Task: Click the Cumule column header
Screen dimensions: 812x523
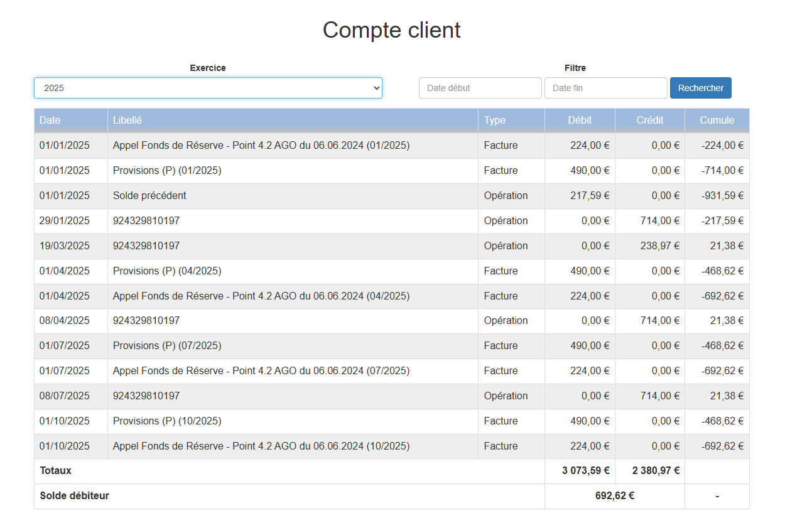Action: [x=717, y=121]
